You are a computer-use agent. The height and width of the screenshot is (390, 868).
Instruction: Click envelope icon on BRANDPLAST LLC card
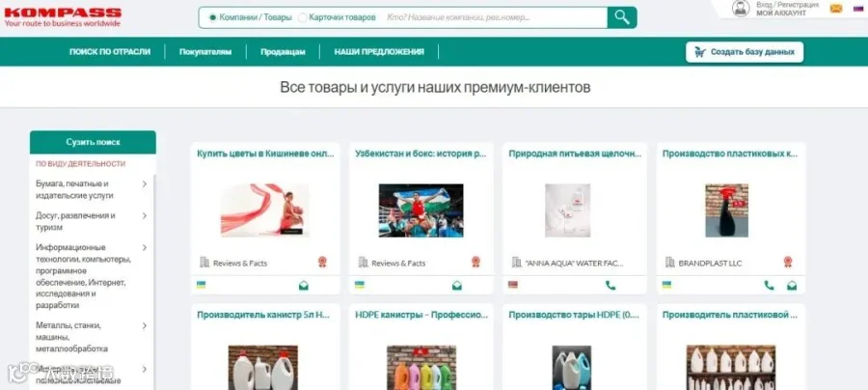pyautogui.click(x=792, y=286)
